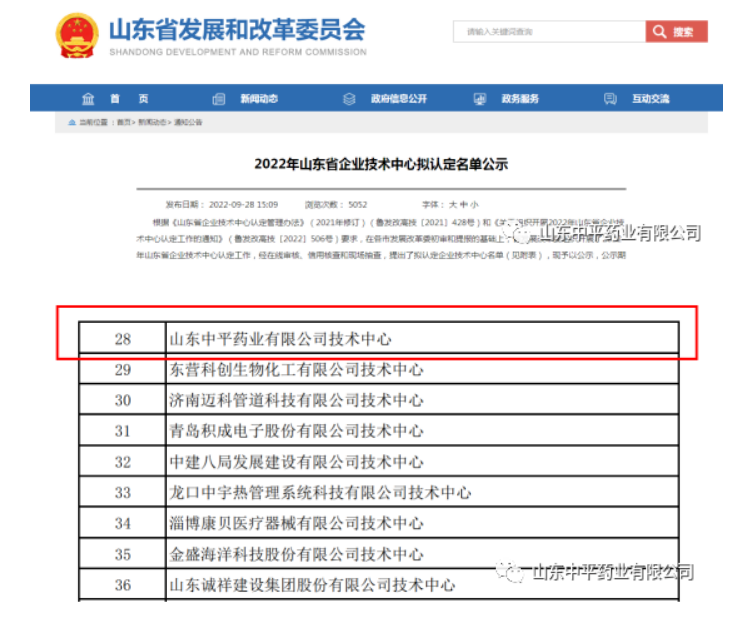Click the 通知公告 breadcrumb link
The height and width of the screenshot is (624, 755).
188,122
